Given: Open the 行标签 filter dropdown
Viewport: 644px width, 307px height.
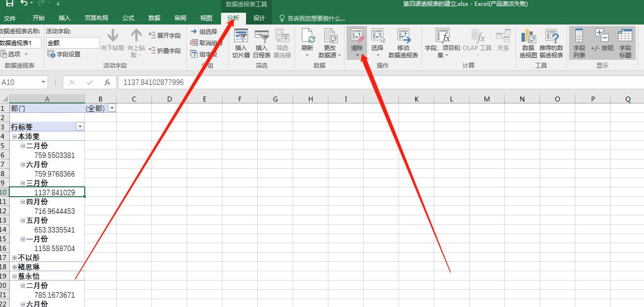Looking at the screenshot, I should coord(80,127).
